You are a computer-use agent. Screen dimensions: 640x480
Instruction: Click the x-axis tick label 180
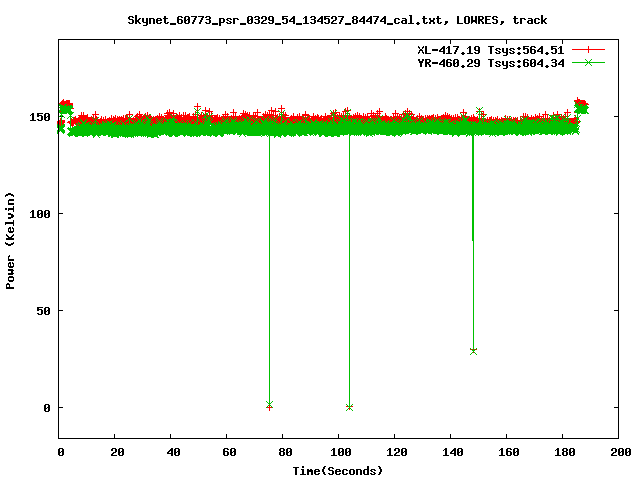(x=565, y=452)
